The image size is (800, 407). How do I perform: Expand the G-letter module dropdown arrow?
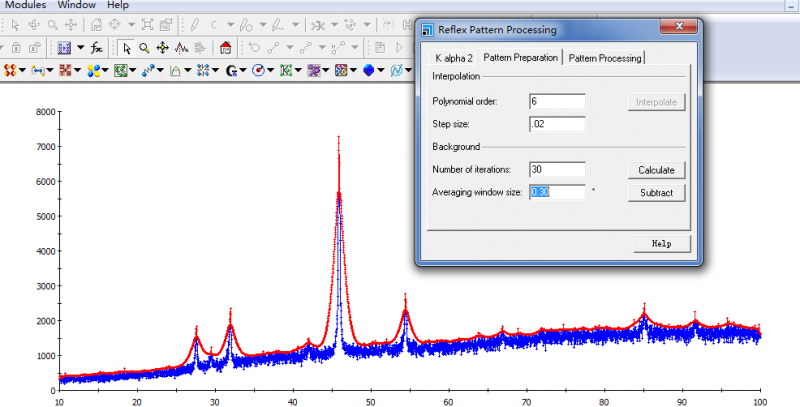(x=243, y=70)
